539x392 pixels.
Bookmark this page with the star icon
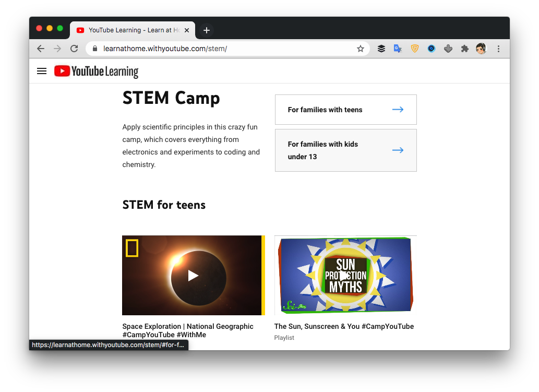[360, 49]
